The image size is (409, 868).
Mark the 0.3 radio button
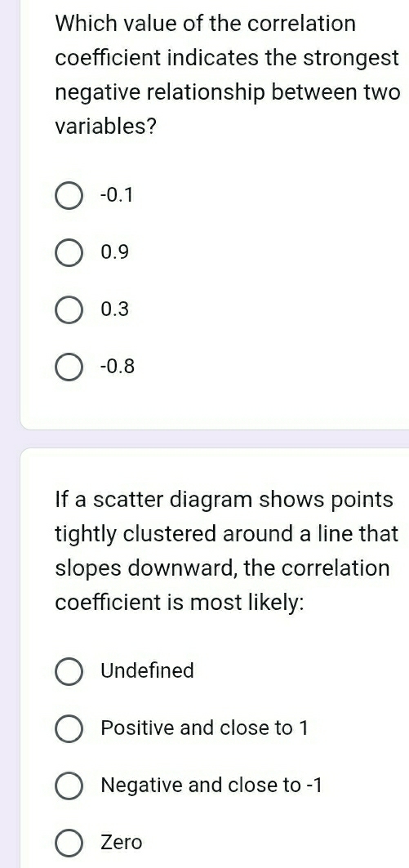tap(69, 310)
